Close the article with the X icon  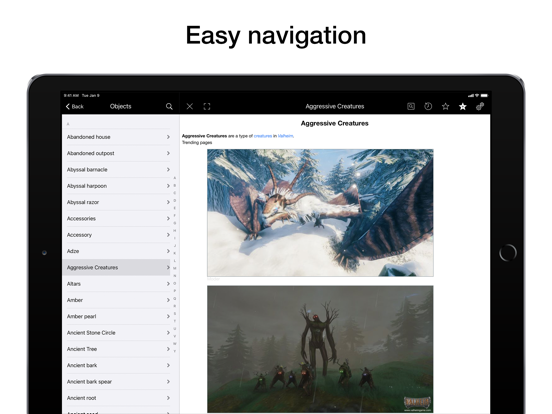190,106
